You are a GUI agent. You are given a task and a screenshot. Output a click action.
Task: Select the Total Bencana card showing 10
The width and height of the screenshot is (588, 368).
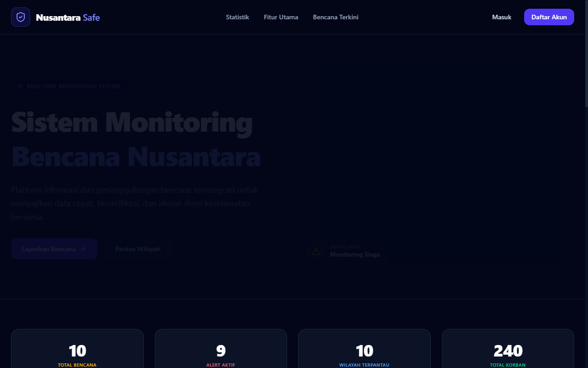77,349
